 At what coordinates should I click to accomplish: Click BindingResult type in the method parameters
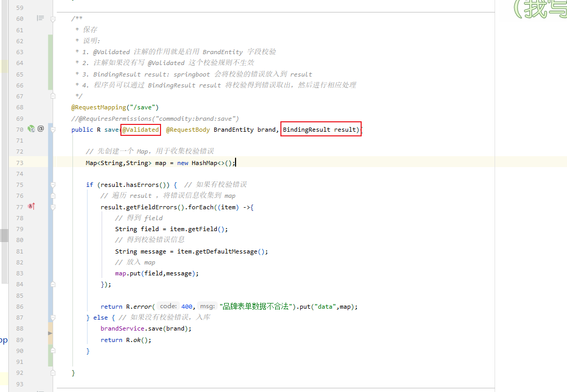tap(306, 129)
